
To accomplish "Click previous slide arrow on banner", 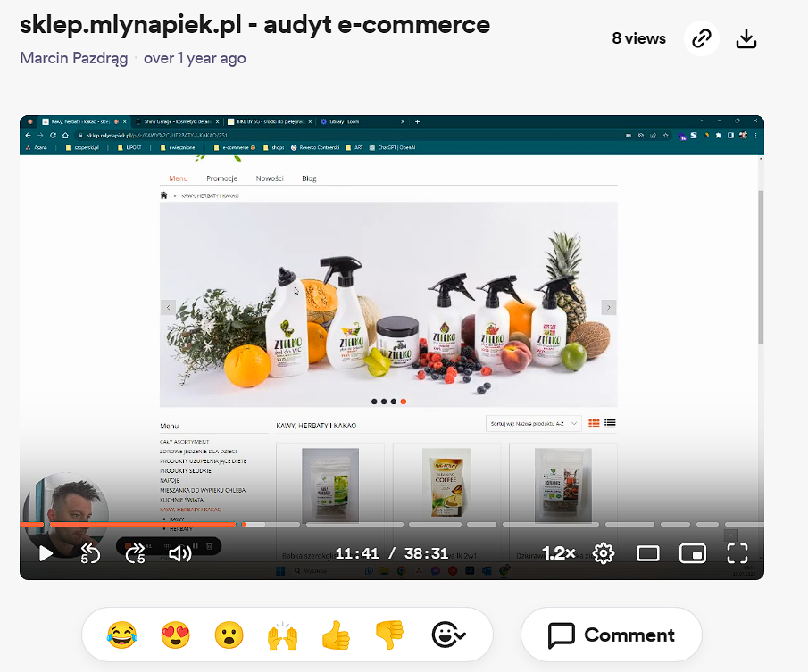I will (x=168, y=307).
